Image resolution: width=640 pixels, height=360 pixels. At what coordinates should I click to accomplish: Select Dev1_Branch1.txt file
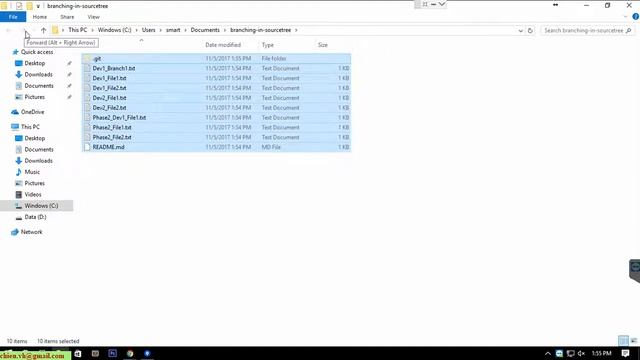coord(216,68)
